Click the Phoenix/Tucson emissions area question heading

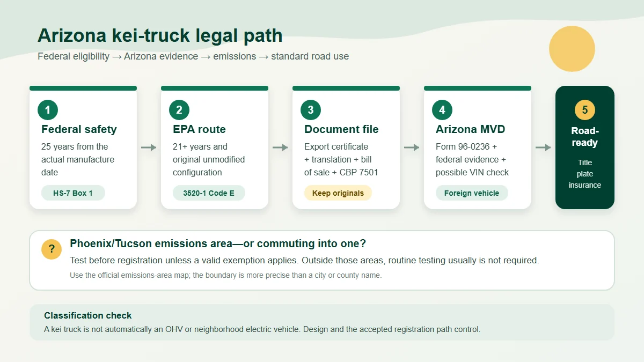[x=218, y=243]
